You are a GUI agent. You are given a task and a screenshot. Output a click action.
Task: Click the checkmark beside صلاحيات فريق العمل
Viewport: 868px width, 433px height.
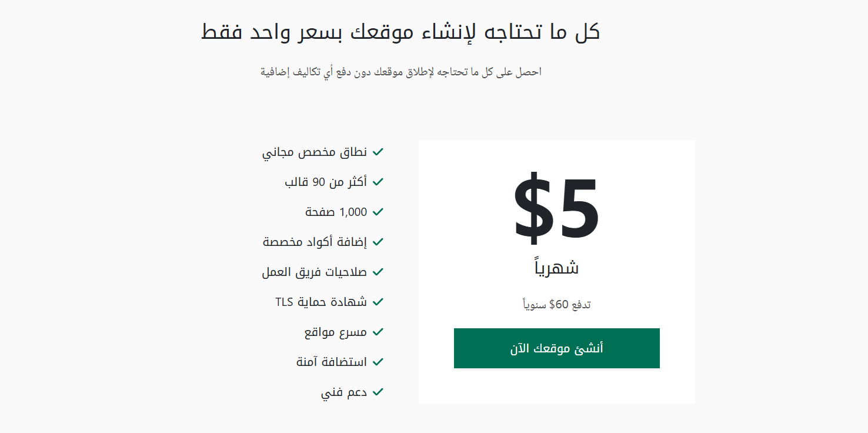click(x=378, y=272)
